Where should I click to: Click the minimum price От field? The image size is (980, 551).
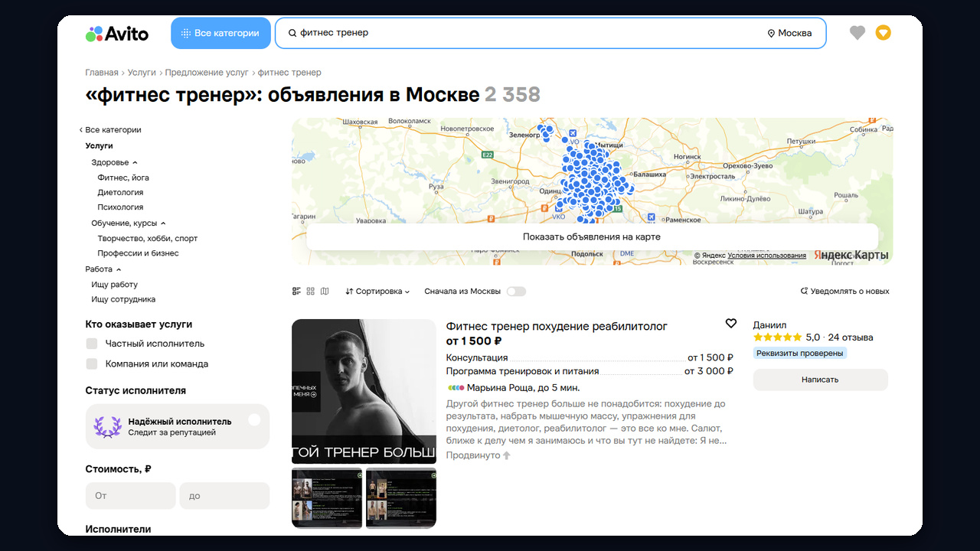pyautogui.click(x=131, y=496)
